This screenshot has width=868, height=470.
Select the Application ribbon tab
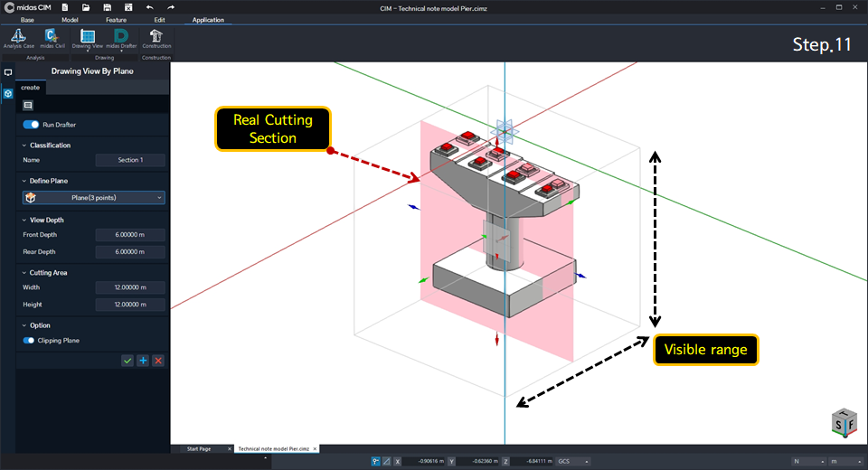click(208, 20)
